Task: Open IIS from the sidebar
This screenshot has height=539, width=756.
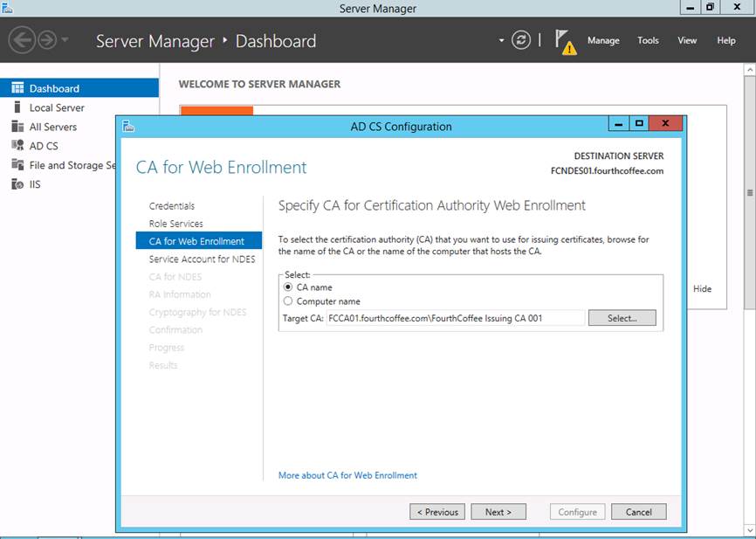Action: click(35, 184)
